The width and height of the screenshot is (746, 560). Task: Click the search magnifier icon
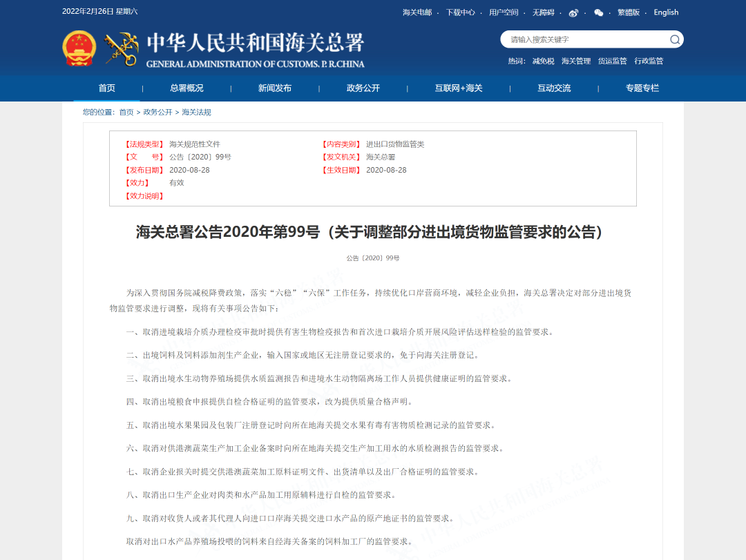pos(674,39)
